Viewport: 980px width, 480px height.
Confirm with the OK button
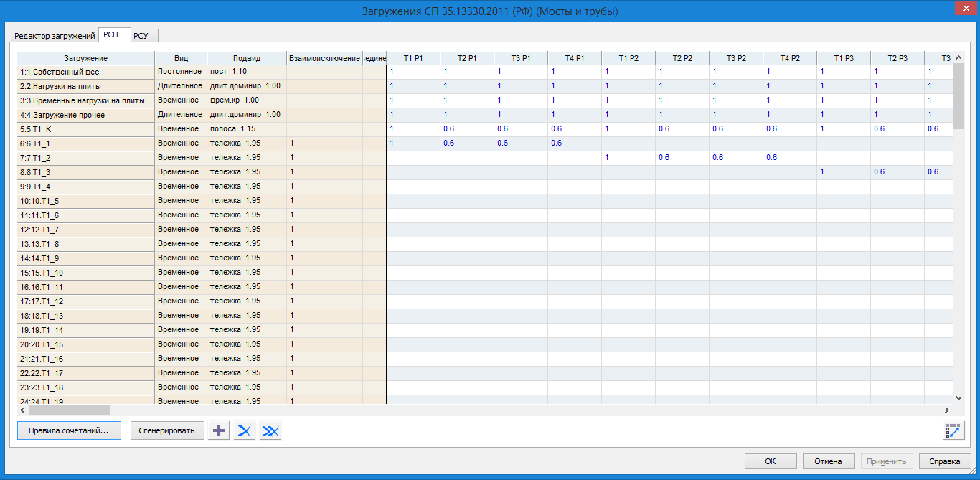click(771, 461)
